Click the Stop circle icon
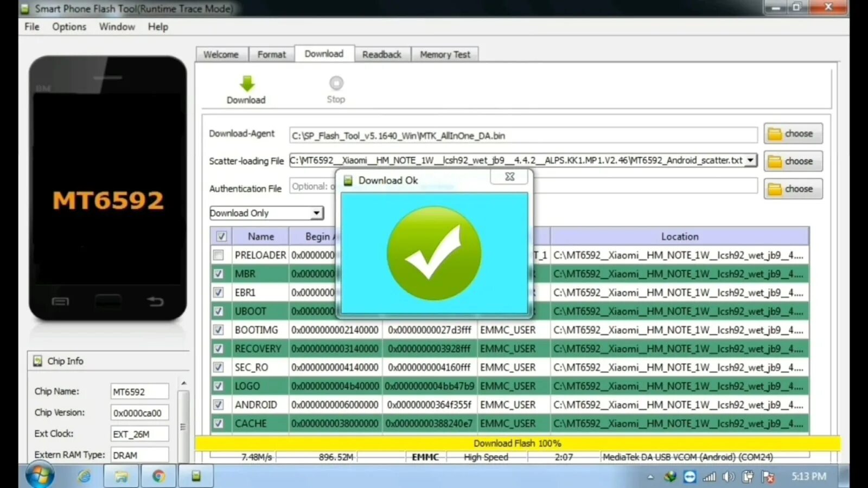 click(x=336, y=83)
